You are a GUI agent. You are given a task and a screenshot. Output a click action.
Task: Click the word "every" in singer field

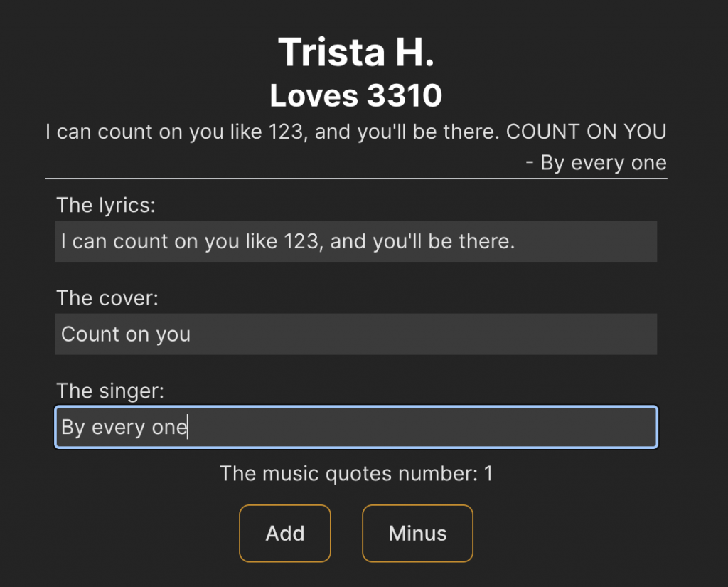pyautogui.click(x=119, y=428)
